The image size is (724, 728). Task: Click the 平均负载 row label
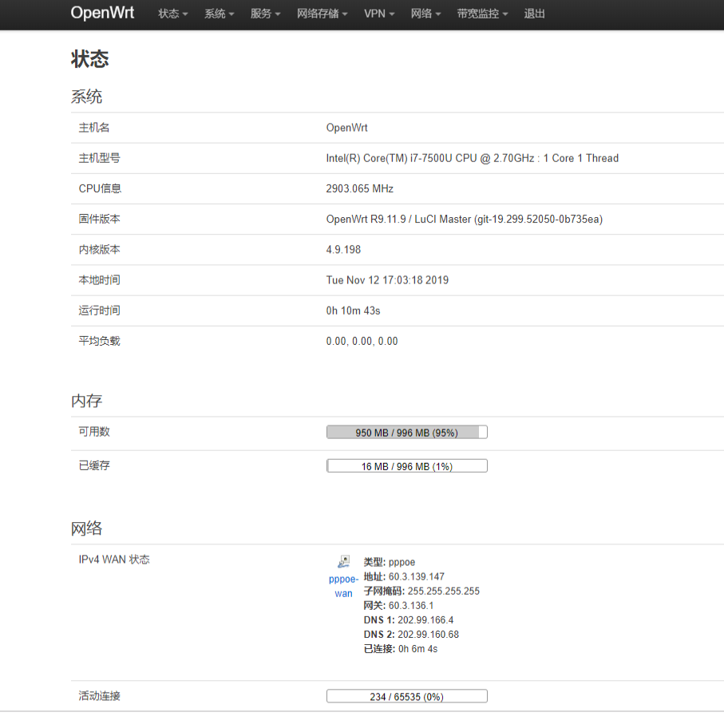(x=99, y=342)
